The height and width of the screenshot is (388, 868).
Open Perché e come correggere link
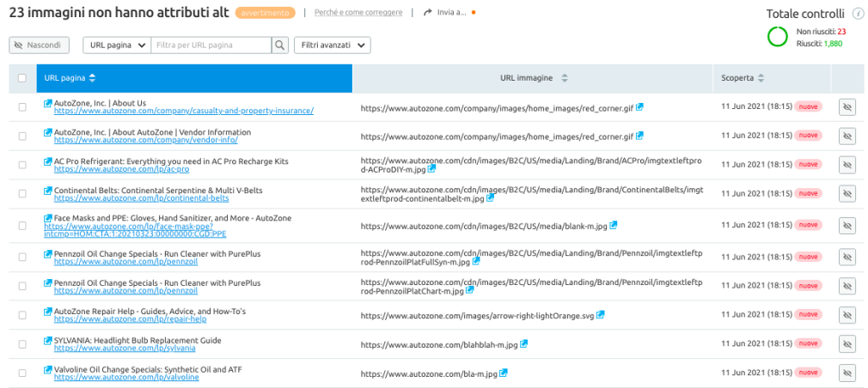point(358,12)
